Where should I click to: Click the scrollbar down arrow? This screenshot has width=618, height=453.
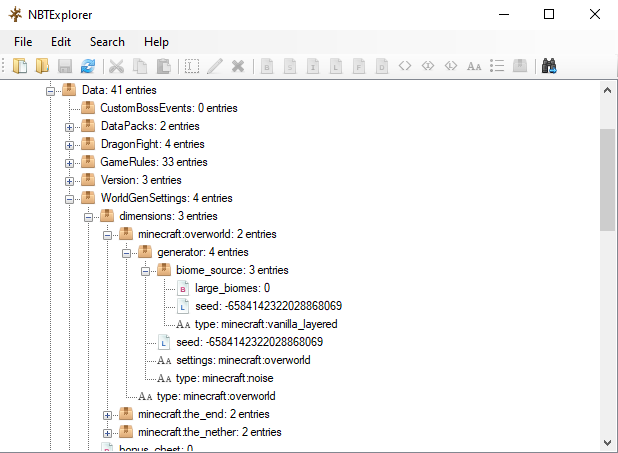(x=607, y=442)
